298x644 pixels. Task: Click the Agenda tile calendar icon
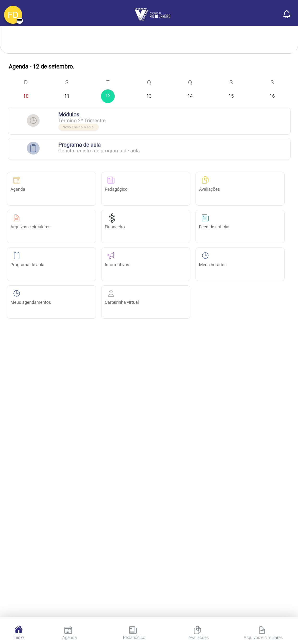click(x=17, y=180)
